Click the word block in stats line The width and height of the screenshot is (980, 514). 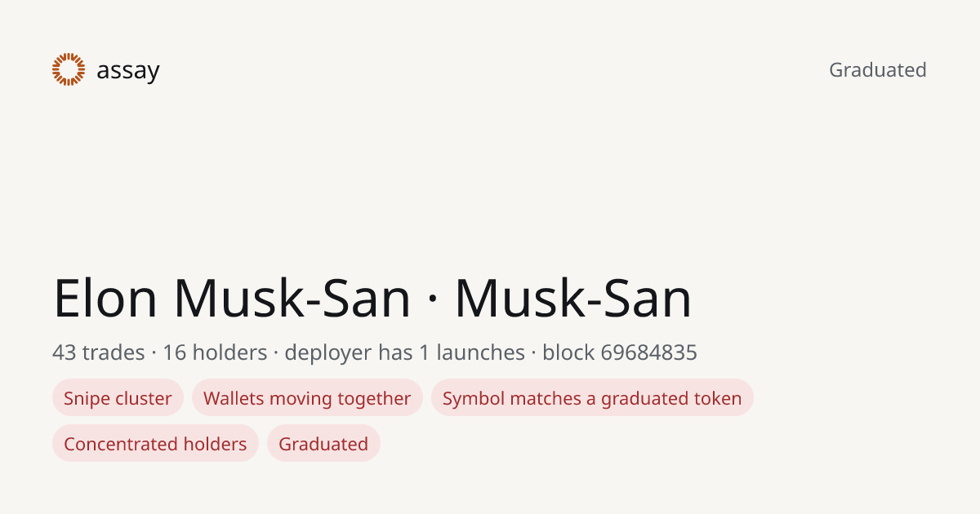(568, 352)
